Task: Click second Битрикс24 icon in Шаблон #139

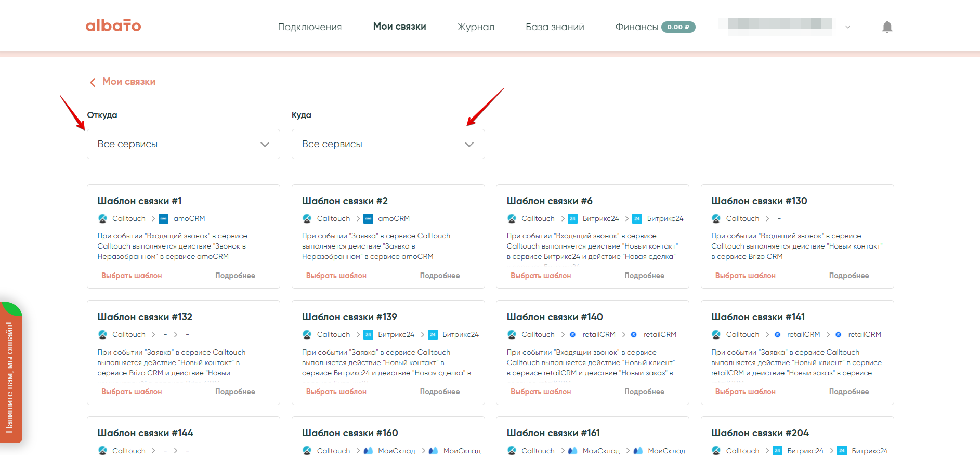Action: tap(433, 334)
